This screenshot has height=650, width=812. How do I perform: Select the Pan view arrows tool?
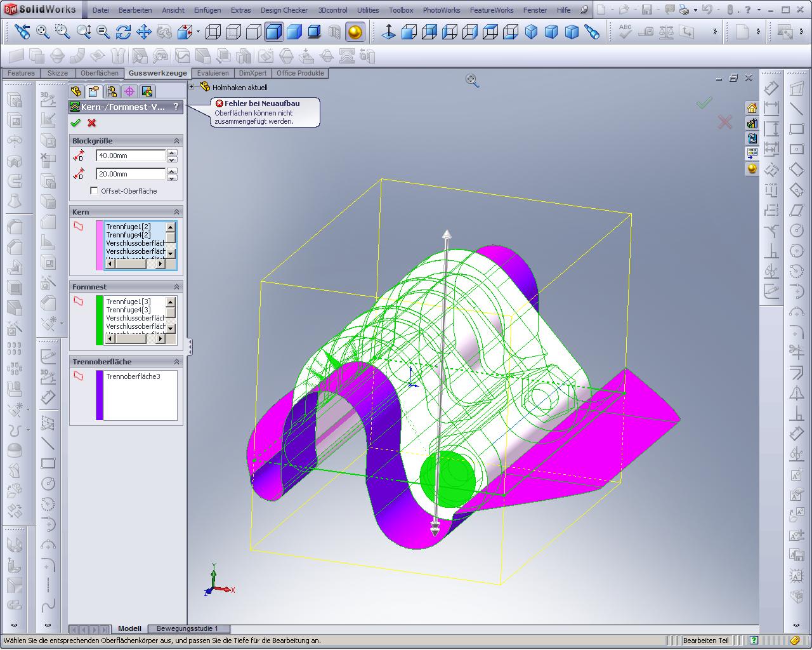tap(144, 32)
